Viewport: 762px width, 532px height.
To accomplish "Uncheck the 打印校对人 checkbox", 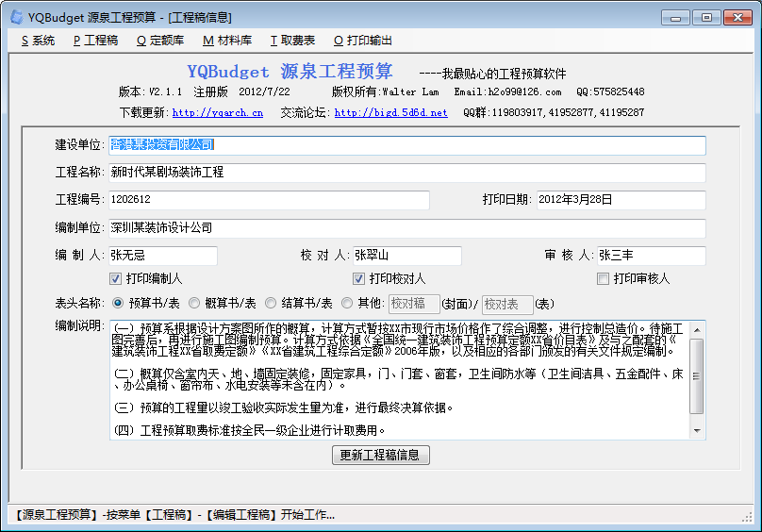I will tap(358, 278).
